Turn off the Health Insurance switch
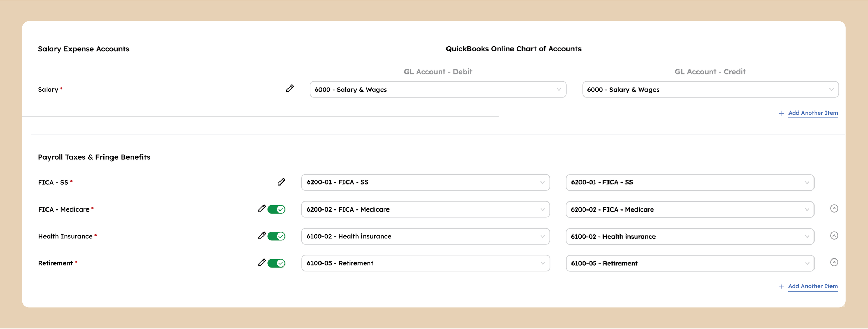This screenshot has width=868, height=329. [x=276, y=236]
